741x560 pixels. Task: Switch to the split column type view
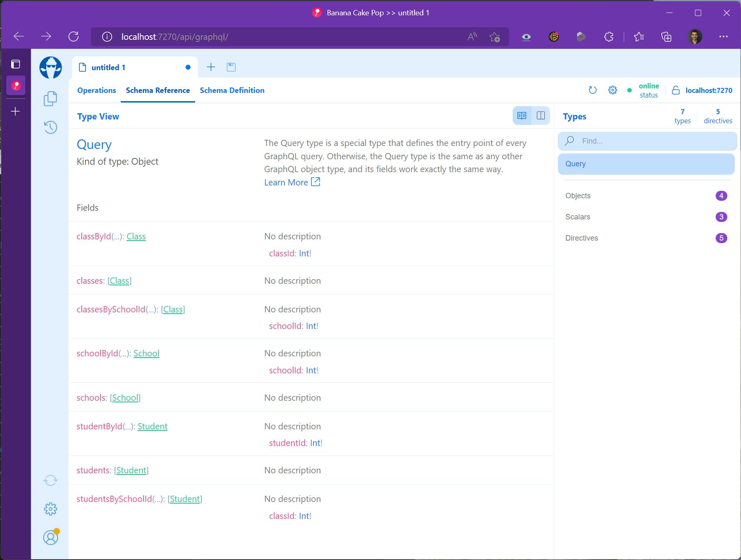pyautogui.click(x=540, y=115)
